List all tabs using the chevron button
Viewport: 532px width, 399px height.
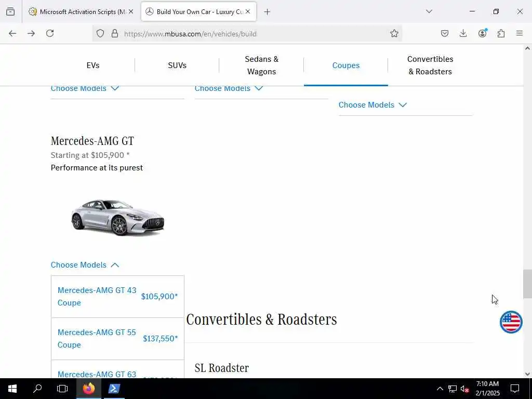(429, 11)
